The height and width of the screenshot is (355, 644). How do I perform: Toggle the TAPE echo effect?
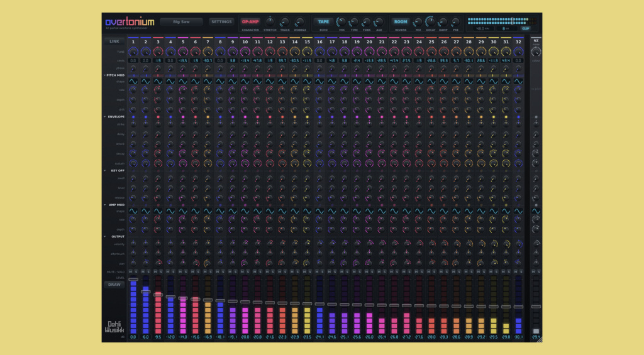point(324,22)
